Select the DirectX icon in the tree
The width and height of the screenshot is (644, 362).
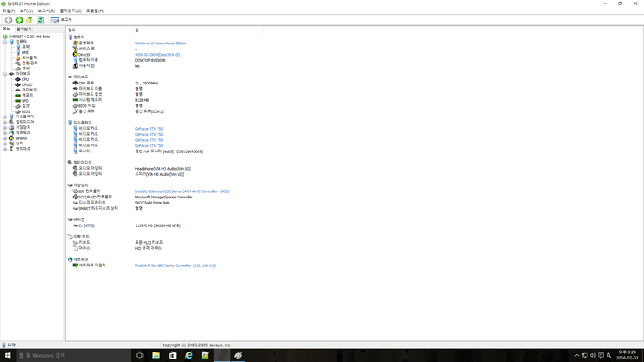tap(11, 138)
